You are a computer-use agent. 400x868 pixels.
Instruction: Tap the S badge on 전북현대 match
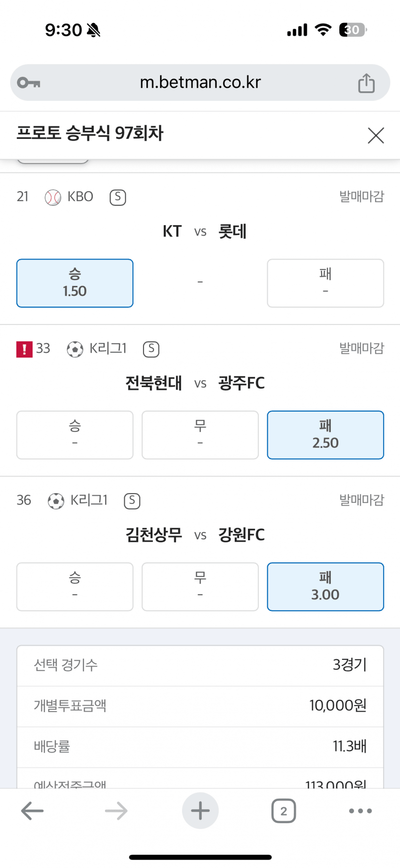[151, 349]
